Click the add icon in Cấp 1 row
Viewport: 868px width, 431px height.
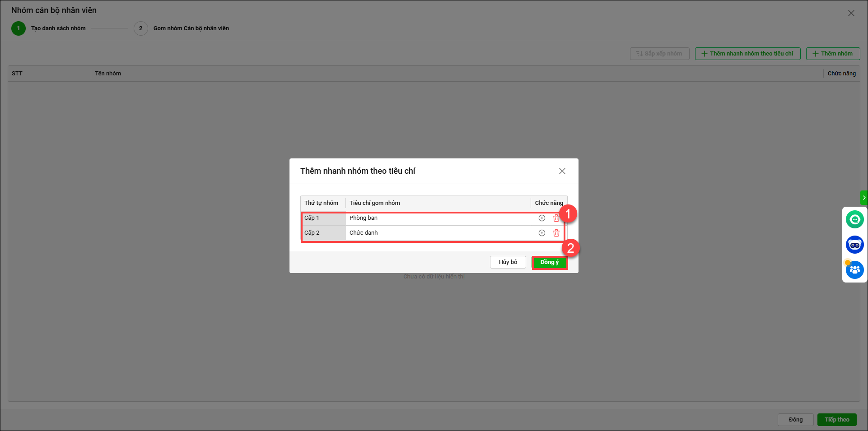(541, 218)
